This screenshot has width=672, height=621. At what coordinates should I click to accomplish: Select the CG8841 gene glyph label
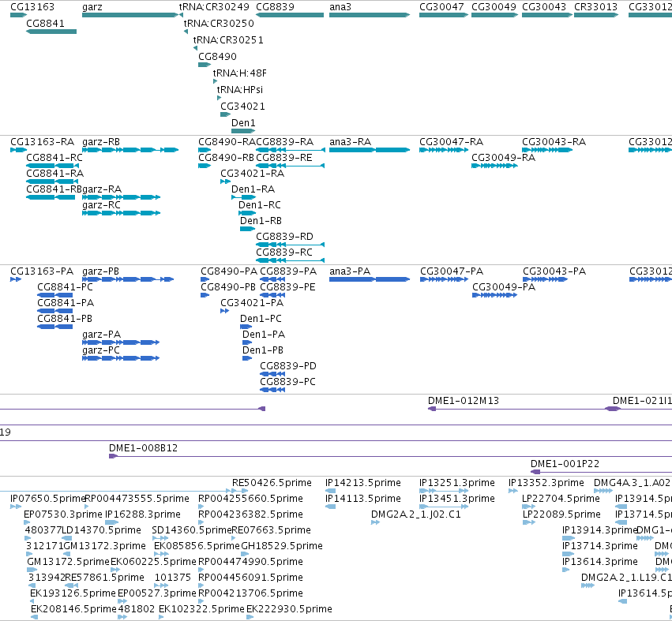point(46,23)
